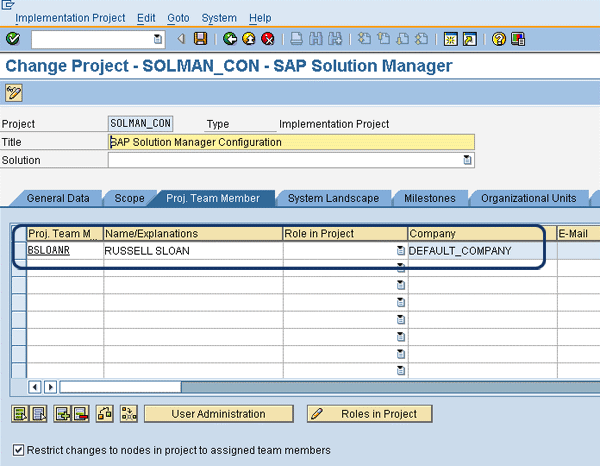Click the Roles in Project button
The image size is (600, 466).
[370, 414]
